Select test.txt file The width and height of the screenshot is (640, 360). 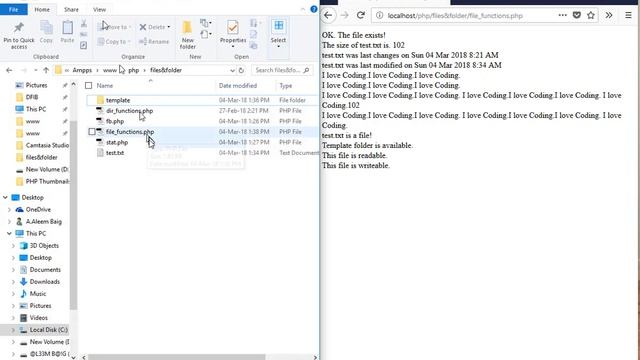click(x=115, y=153)
